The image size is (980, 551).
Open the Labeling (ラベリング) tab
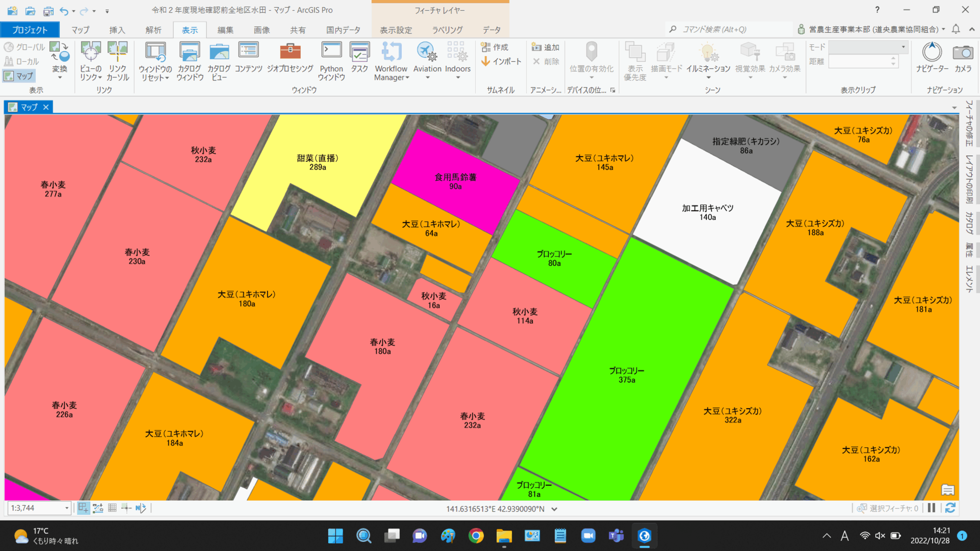(447, 30)
